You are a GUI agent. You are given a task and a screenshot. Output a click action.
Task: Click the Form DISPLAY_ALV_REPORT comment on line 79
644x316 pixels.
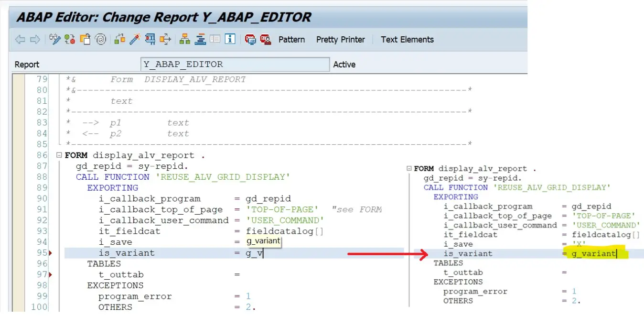point(178,79)
